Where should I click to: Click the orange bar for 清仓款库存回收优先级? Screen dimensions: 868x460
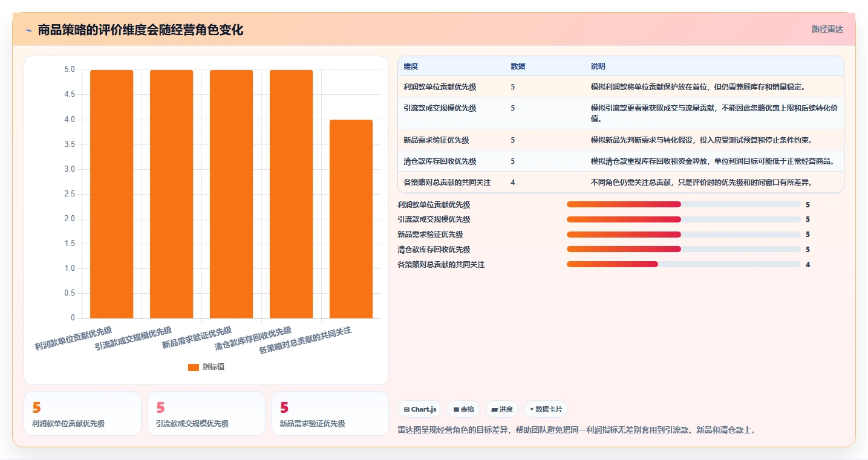coord(291,194)
